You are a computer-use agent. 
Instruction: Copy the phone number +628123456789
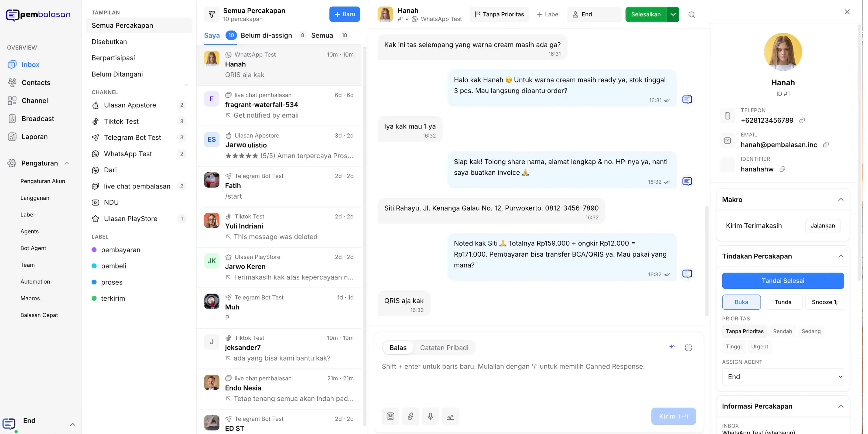point(802,120)
